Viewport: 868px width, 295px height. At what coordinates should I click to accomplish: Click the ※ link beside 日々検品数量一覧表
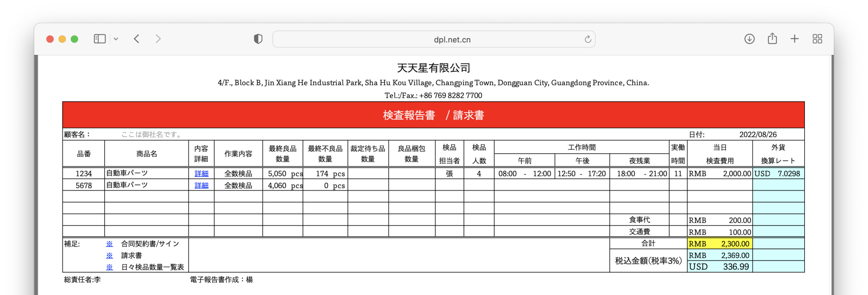110,267
